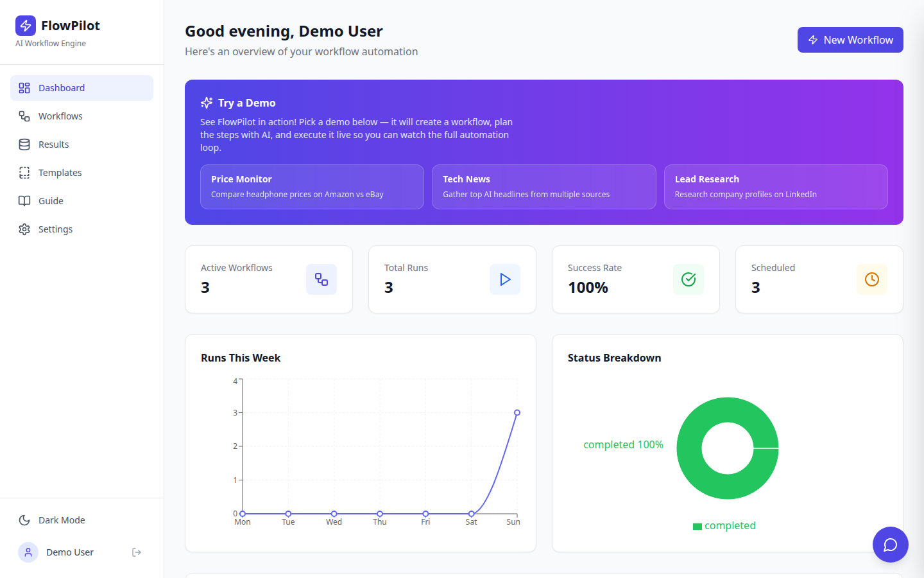Click the Settings gear icon
The width and height of the screenshot is (924, 578).
tap(24, 229)
